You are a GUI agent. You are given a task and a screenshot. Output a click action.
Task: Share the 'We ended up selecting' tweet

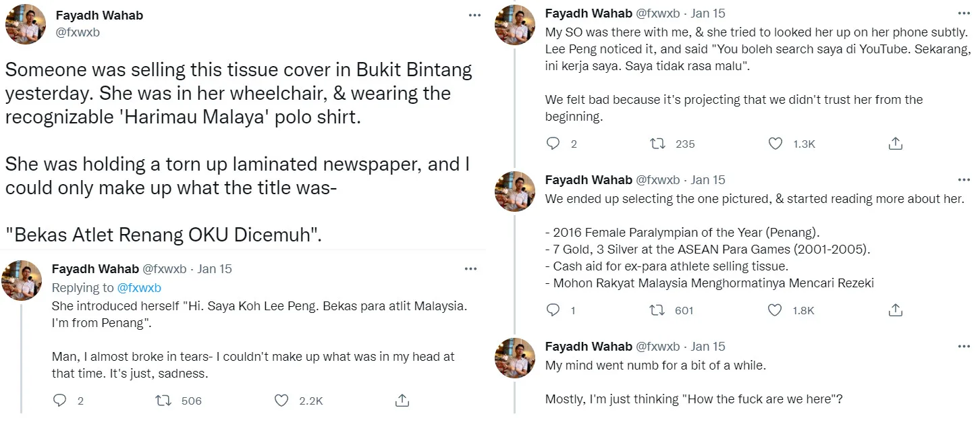(895, 310)
